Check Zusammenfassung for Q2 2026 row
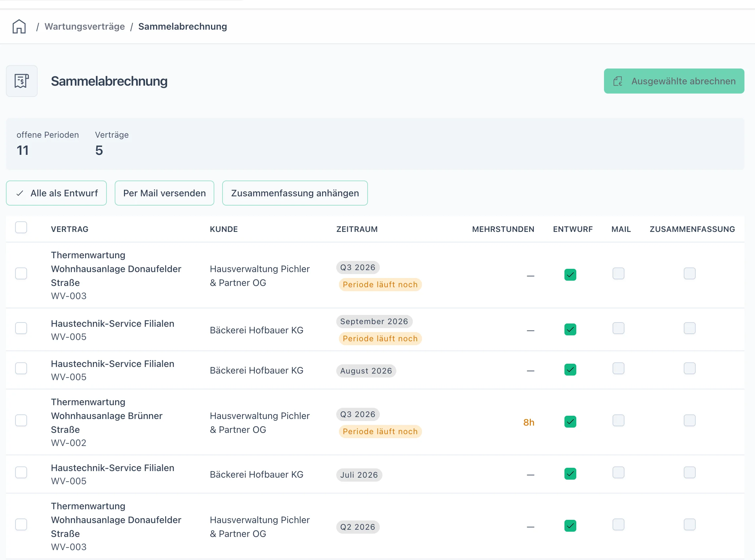 tap(690, 525)
